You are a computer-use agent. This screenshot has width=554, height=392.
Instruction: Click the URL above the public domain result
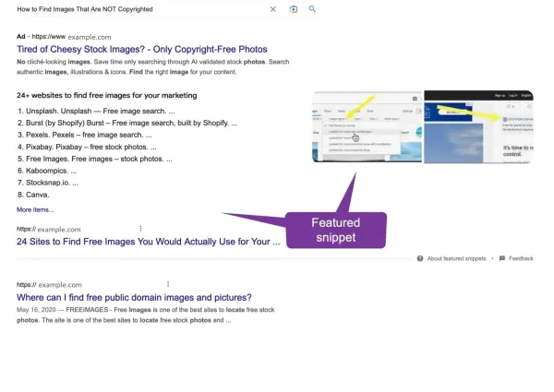[49, 285]
